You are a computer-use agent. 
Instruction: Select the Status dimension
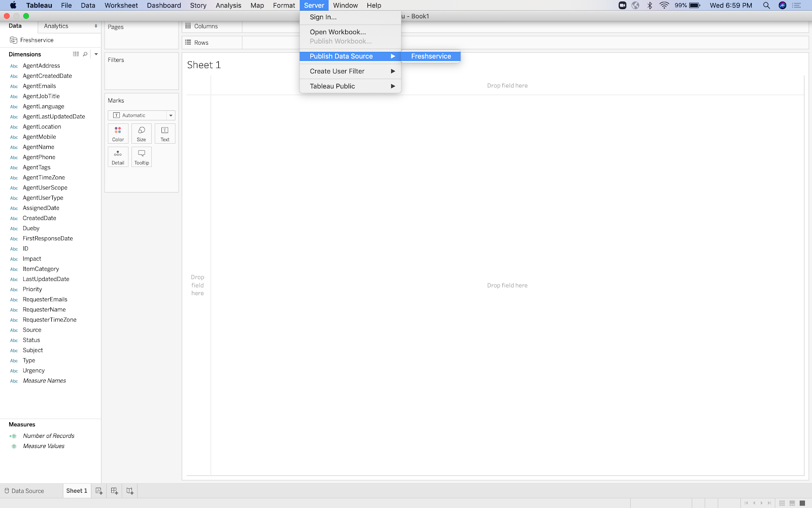click(31, 340)
